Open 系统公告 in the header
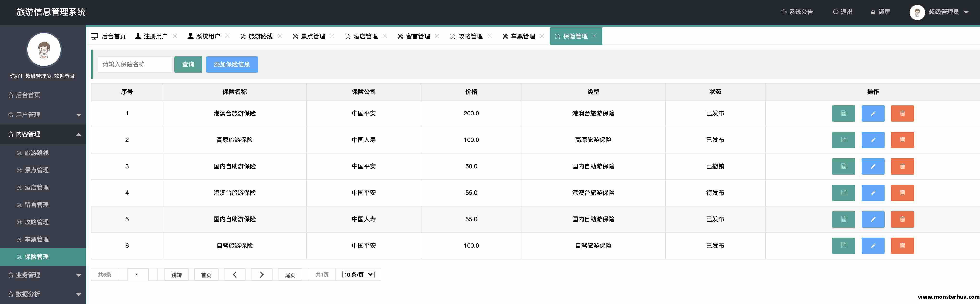The width and height of the screenshot is (980, 304). coord(797,12)
